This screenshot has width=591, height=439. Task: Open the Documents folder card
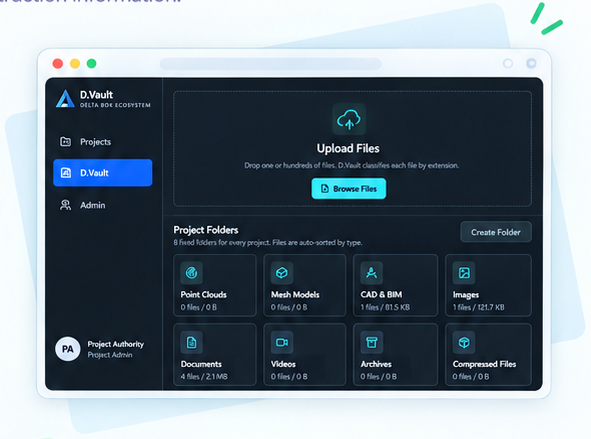(215, 355)
